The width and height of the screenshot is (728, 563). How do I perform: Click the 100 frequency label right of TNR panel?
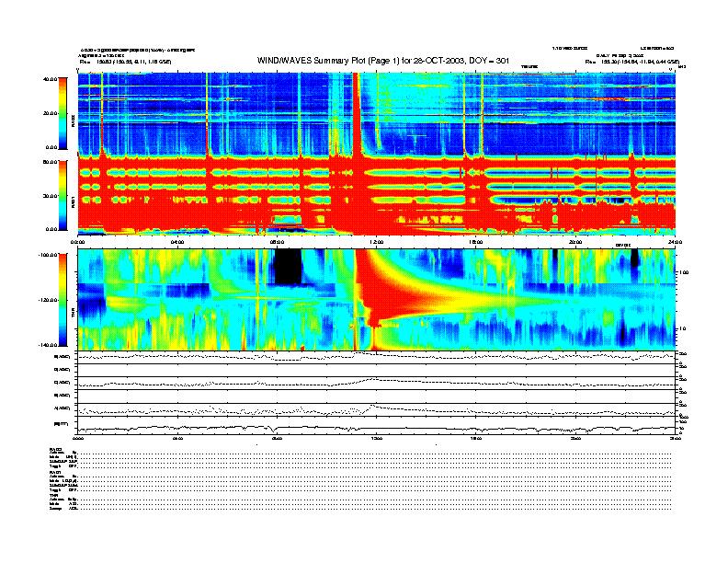tap(684, 272)
